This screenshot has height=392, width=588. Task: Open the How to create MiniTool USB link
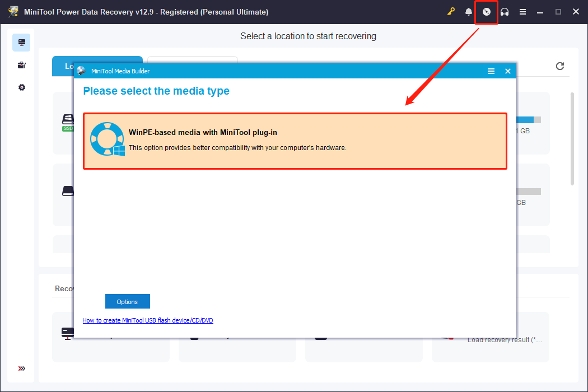coord(148,320)
